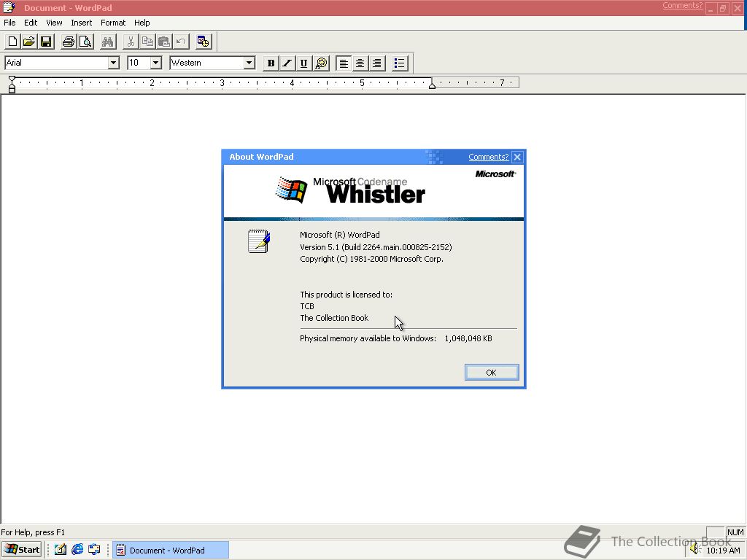
Task: Align text right
Action: tap(377, 63)
